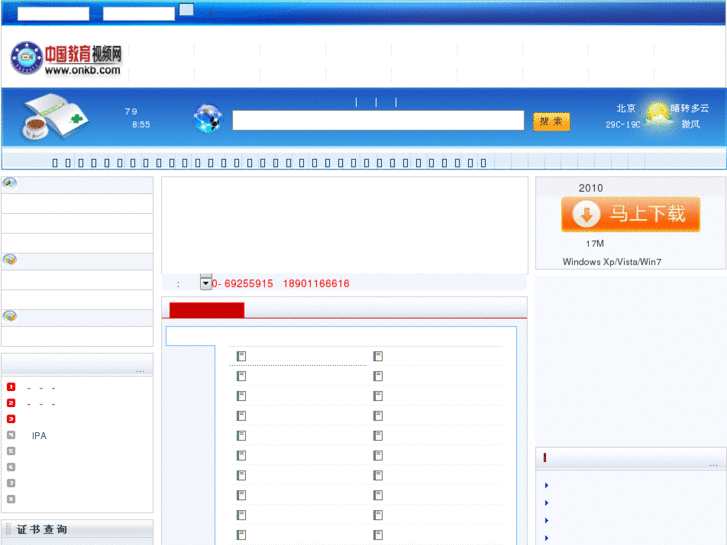
Task: Select the grey rank 7 badge
Action: (x=11, y=483)
